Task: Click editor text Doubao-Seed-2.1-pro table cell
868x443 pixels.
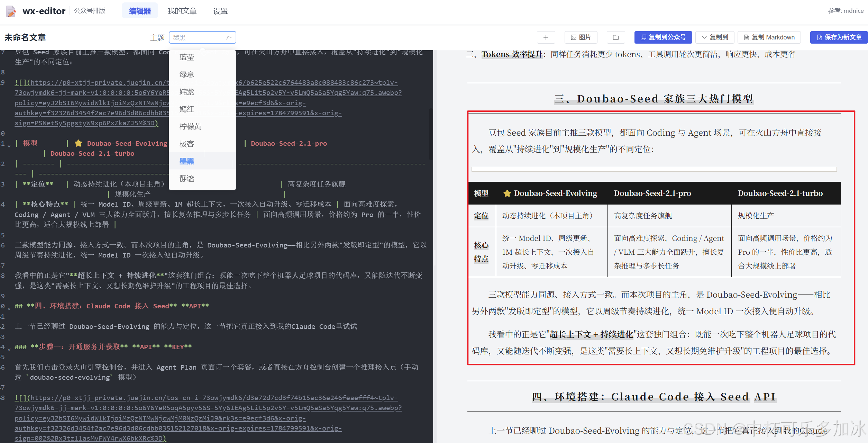Action: (x=289, y=143)
